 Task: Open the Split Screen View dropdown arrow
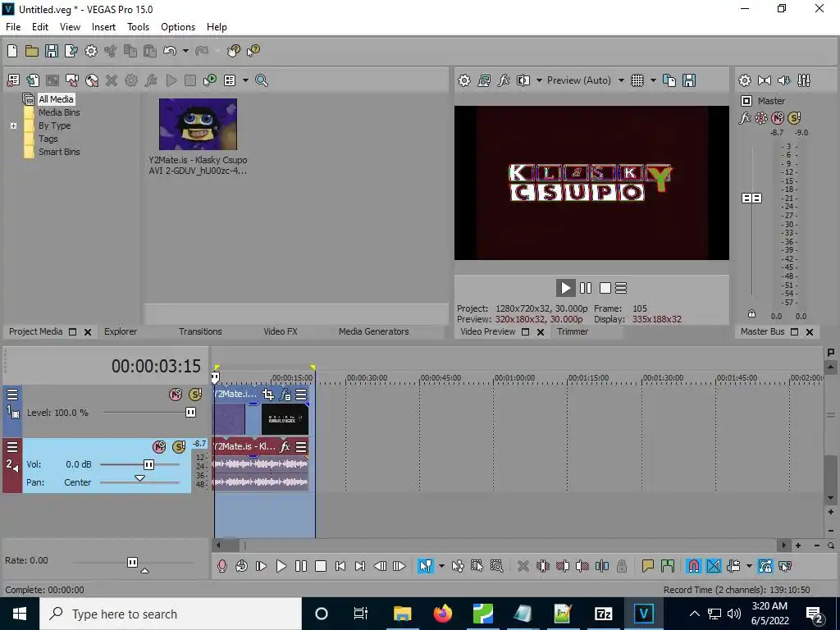pos(539,80)
